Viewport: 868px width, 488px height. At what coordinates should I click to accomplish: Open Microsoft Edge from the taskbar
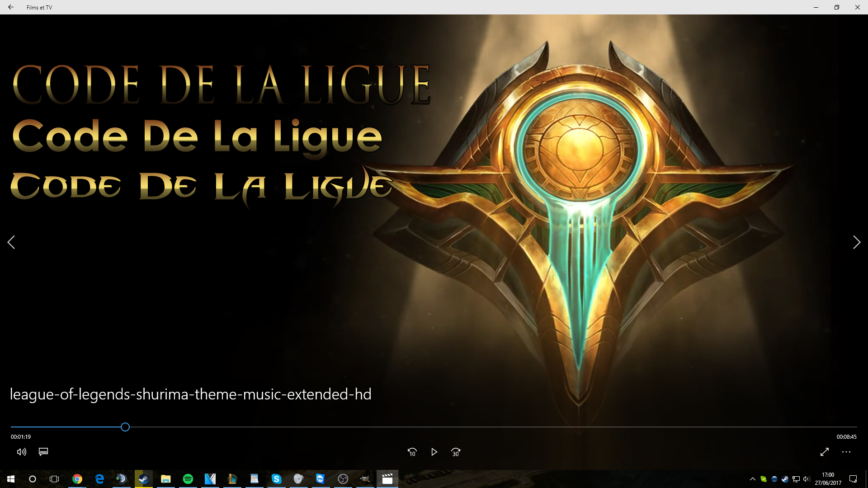click(x=99, y=479)
